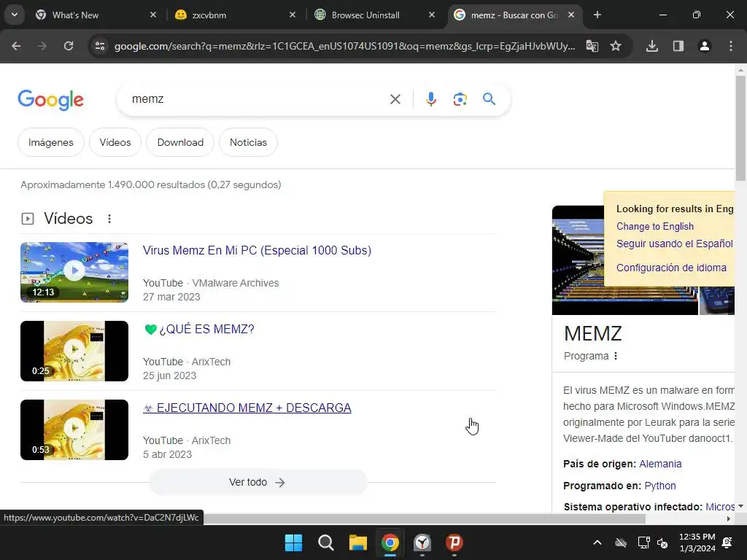This screenshot has height=560, width=747.
Task: Click the horizontal page scrollbar
Action: [x=424, y=518]
